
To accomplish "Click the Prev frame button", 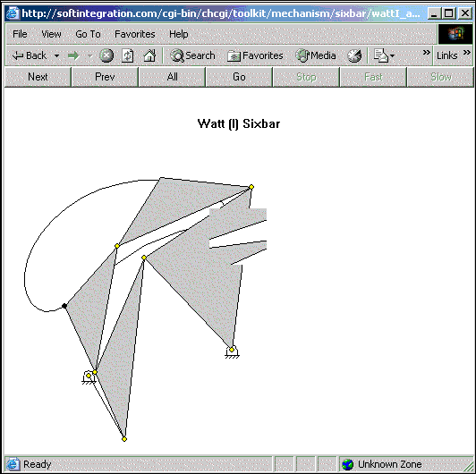I will pos(105,77).
